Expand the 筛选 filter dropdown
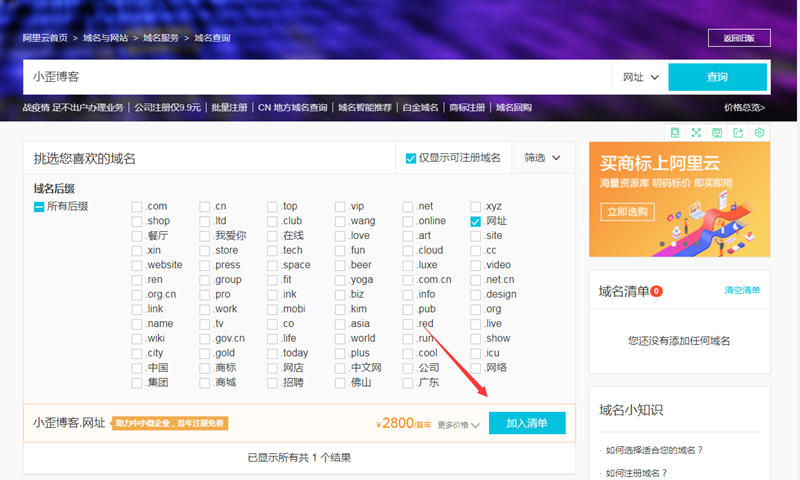This screenshot has height=480, width=800. (x=542, y=158)
